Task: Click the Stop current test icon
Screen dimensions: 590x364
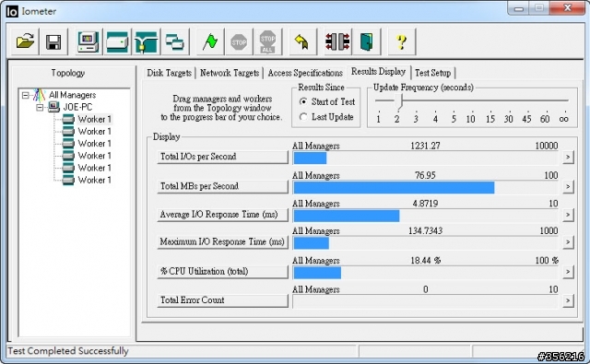Action: [x=239, y=41]
